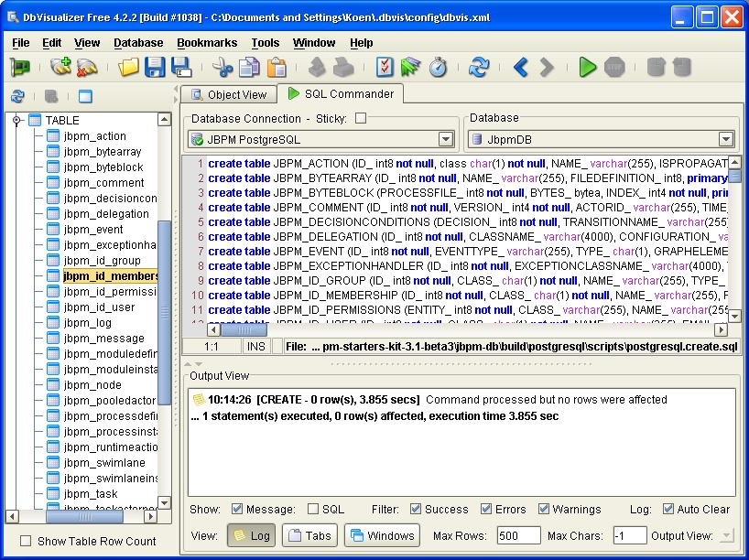Screen dimensions: 749x560
Task: Click the Paste clipboard icon
Action: tap(276, 67)
